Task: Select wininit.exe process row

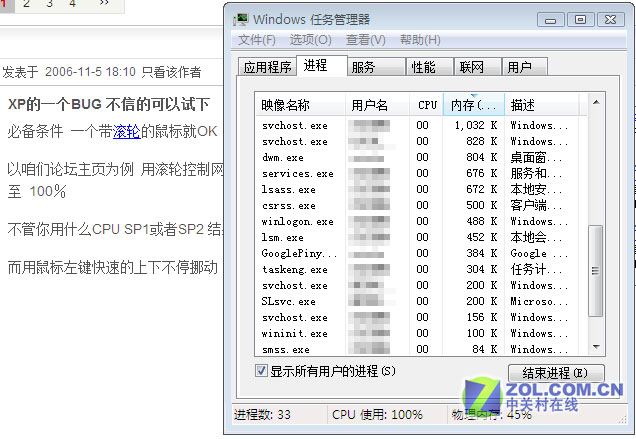Action: pos(421,334)
